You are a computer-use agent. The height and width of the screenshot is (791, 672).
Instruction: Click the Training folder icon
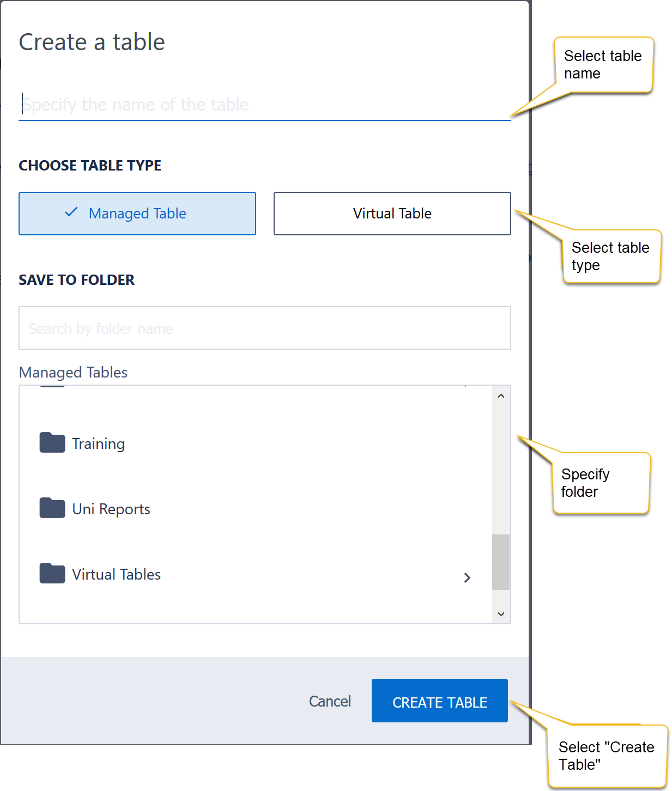tap(52, 443)
